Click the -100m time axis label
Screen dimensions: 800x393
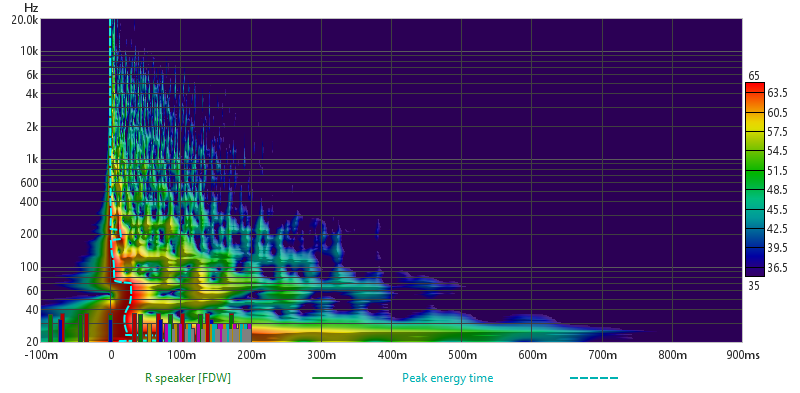tap(41, 355)
